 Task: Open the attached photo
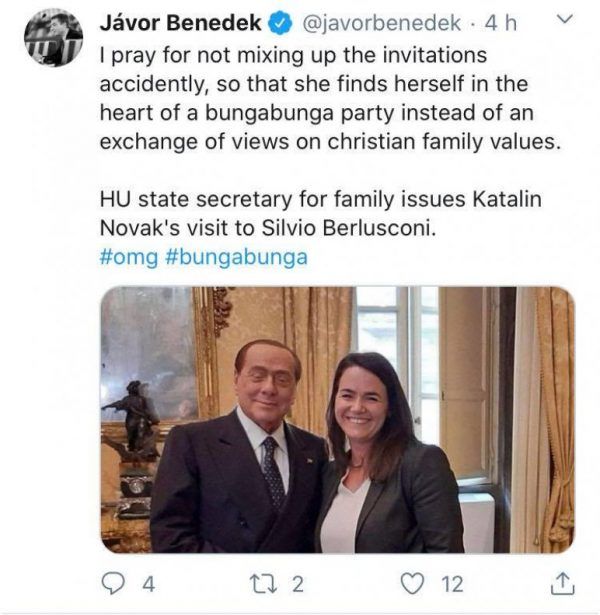point(337,420)
